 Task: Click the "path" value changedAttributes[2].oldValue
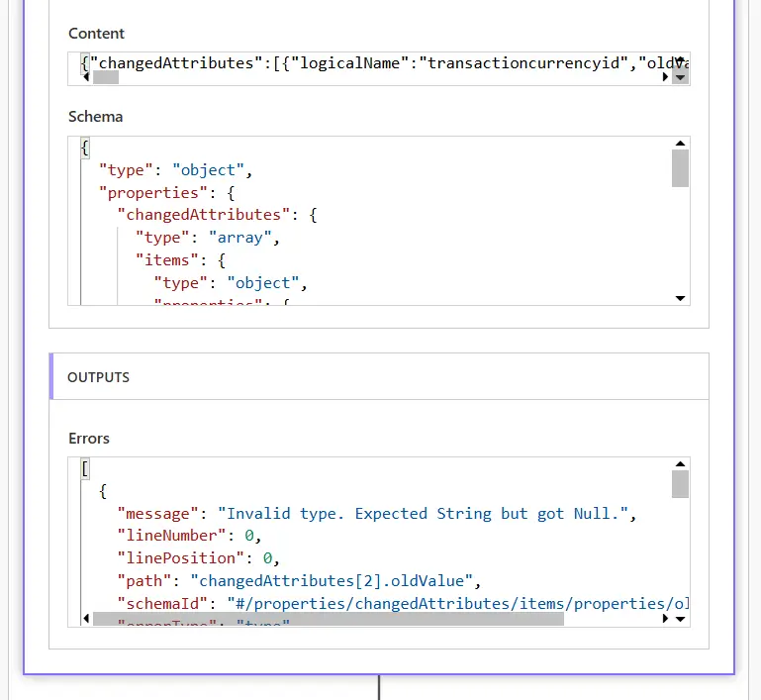[x=335, y=580]
